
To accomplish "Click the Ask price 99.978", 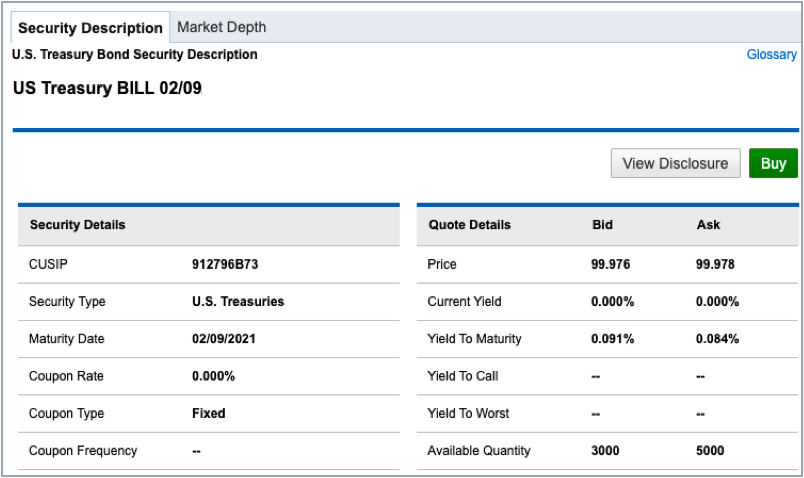I will tap(717, 264).
